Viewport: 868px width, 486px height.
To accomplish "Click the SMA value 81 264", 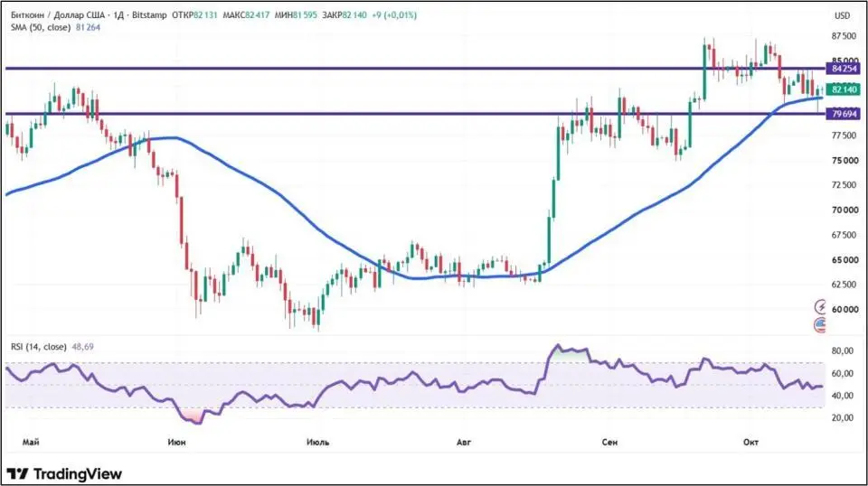I will pyautogui.click(x=88, y=27).
